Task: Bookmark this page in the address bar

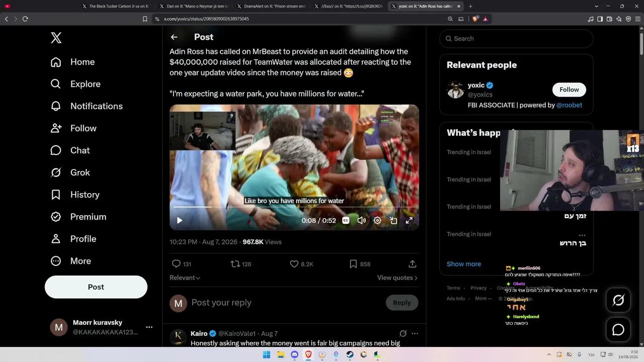Action: [145, 19]
